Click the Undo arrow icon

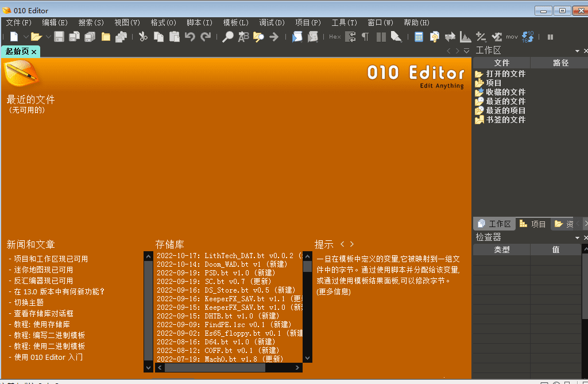tap(190, 37)
